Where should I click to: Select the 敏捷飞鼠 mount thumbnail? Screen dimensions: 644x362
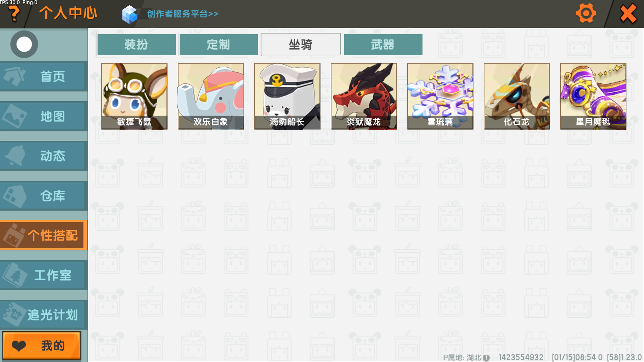point(134,97)
